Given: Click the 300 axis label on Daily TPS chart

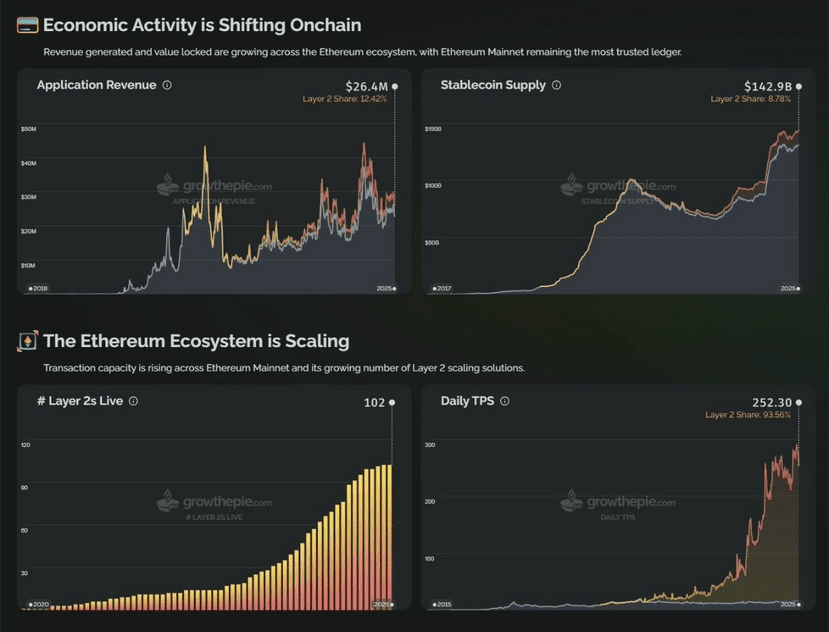Looking at the screenshot, I should click(430, 445).
